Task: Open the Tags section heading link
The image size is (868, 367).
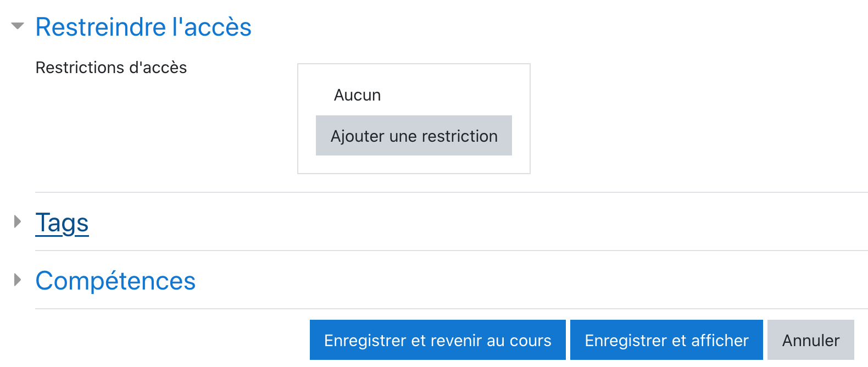Action: coord(62,223)
